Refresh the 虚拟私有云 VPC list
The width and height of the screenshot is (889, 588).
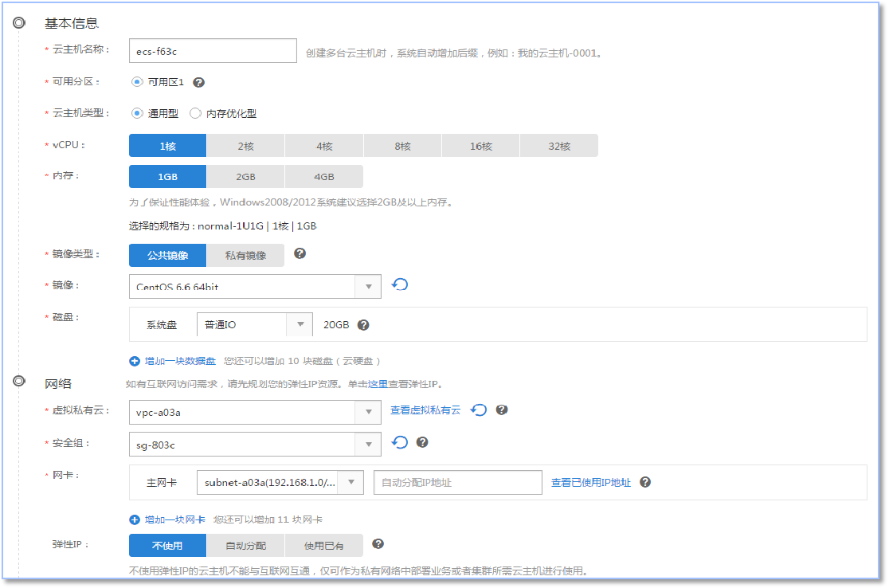pos(479,410)
